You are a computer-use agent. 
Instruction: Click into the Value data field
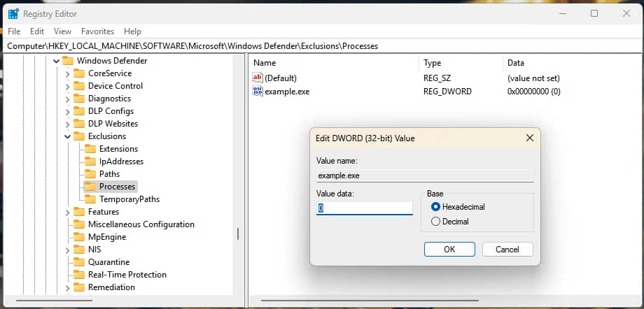pyautogui.click(x=364, y=208)
